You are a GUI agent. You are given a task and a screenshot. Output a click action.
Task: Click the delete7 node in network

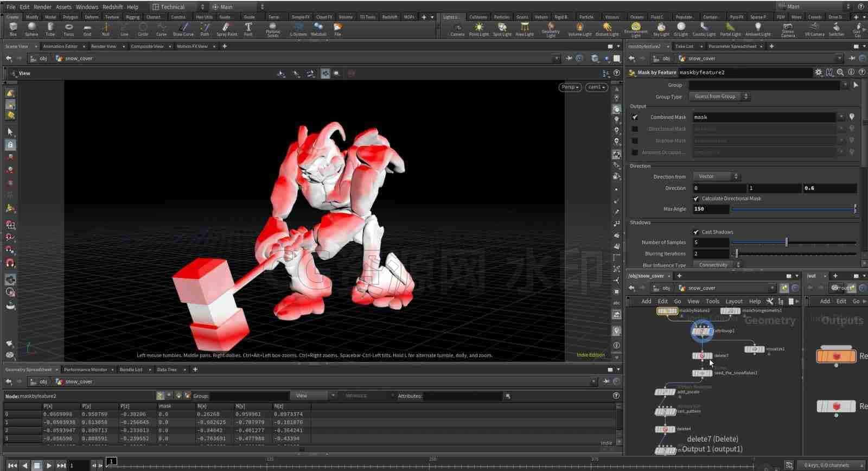coord(702,355)
